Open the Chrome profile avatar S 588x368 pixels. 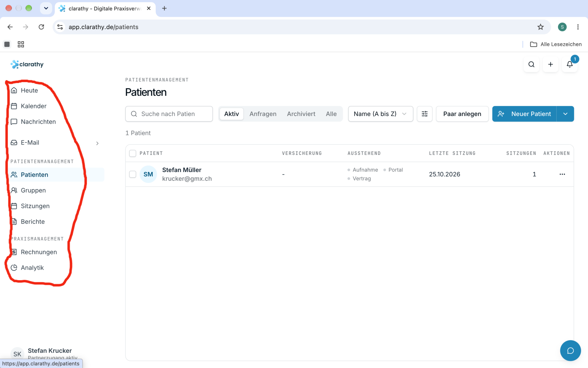coord(562,27)
